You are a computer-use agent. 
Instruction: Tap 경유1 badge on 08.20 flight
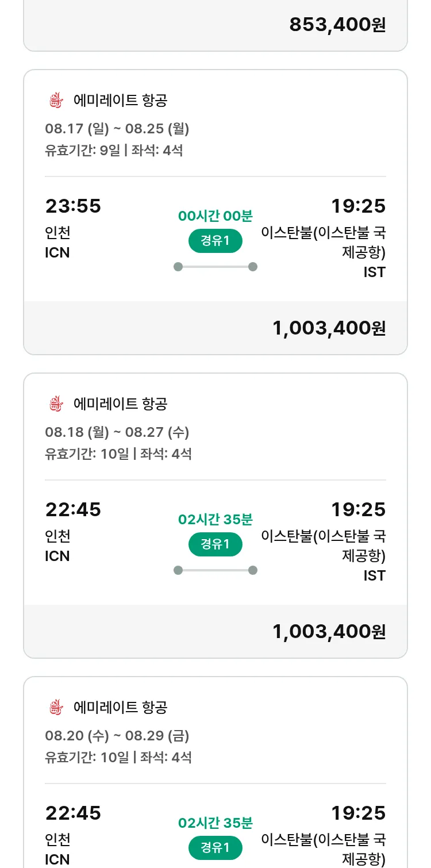tap(215, 848)
